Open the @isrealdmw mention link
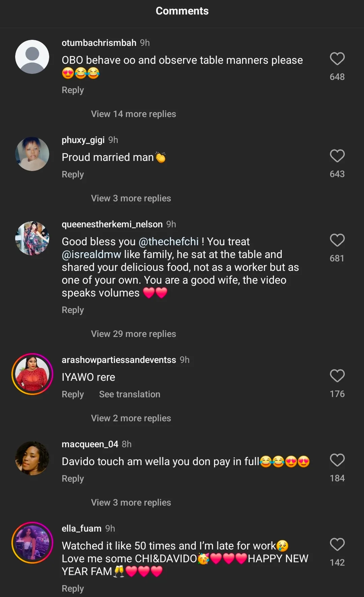 (91, 254)
